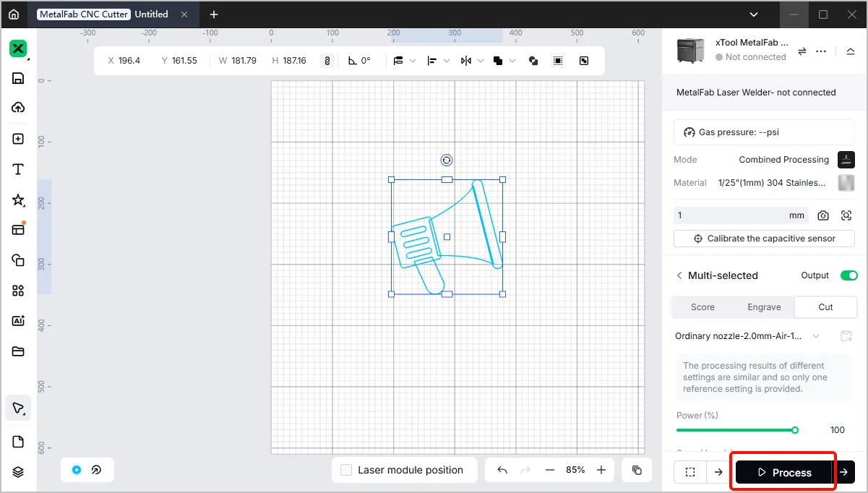
Task: Expand the align dropdown arrow
Action: [447, 61]
